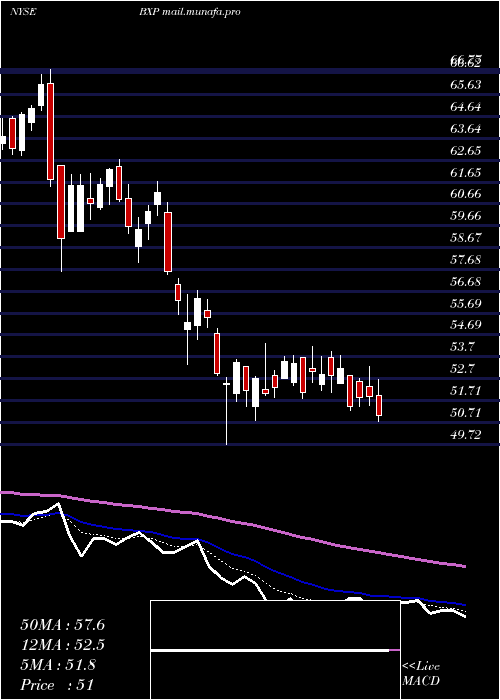This screenshot has height=700, width=500.
Task: Click the Price : 51 readout
Action: 57,684
